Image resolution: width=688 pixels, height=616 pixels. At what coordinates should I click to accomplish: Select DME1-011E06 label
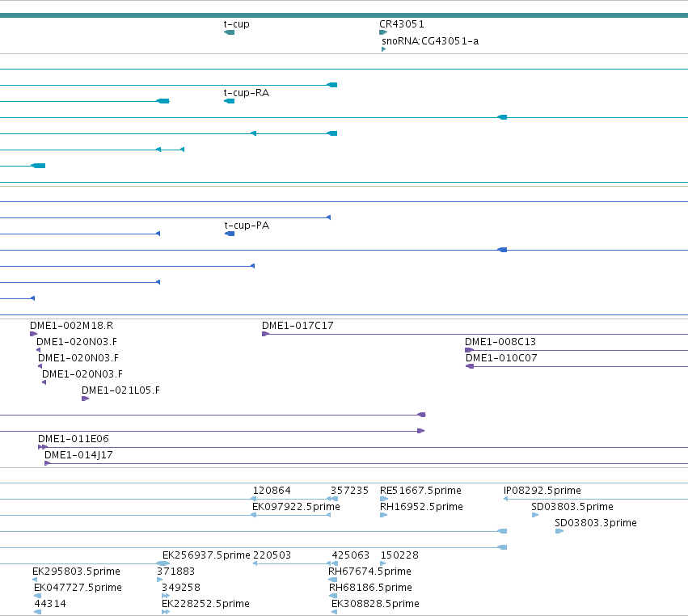click(74, 439)
